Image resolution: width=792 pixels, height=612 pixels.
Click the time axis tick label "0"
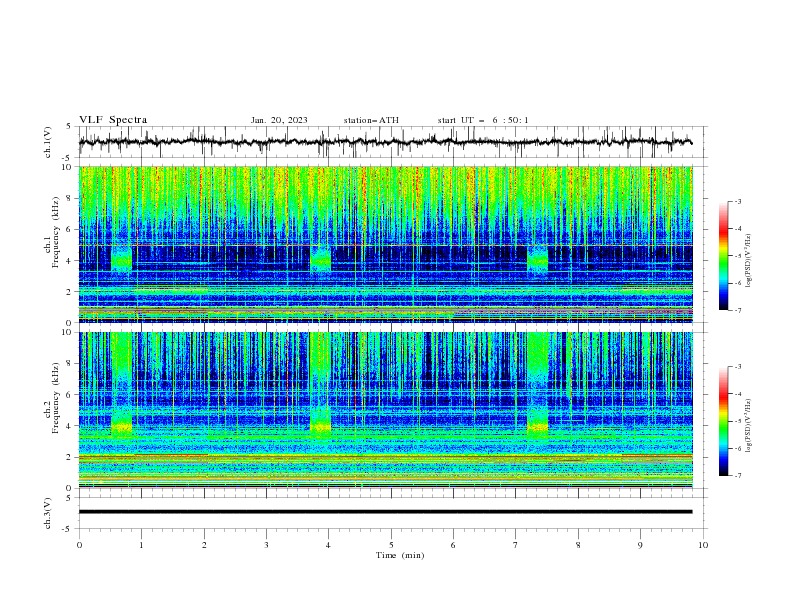[x=79, y=545]
